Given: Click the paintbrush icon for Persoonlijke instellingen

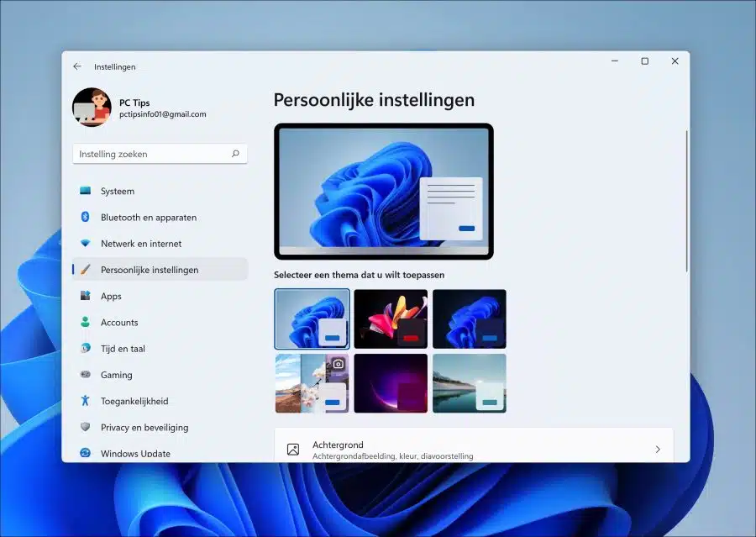Looking at the screenshot, I should pyautogui.click(x=86, y=269).
